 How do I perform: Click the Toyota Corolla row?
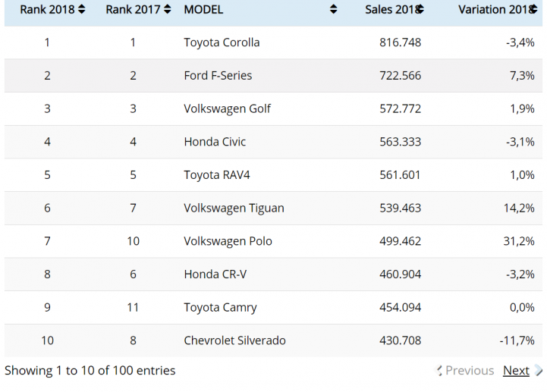click(273, 42)
